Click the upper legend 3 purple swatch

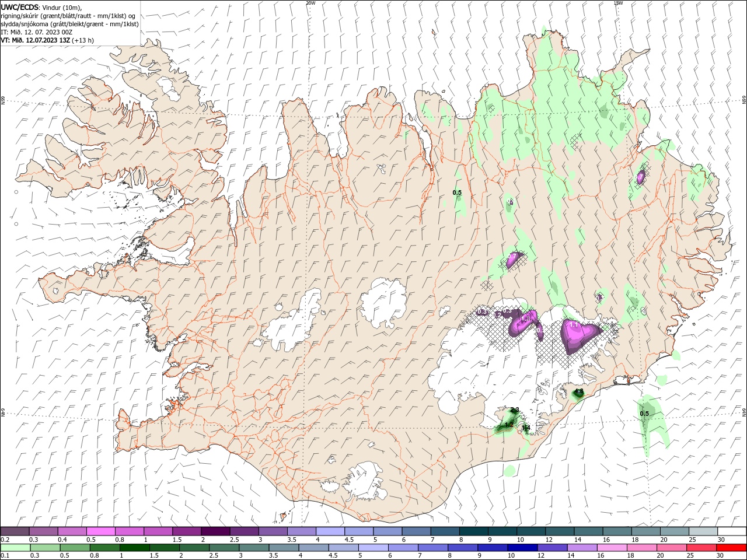[x=273, y=531]
